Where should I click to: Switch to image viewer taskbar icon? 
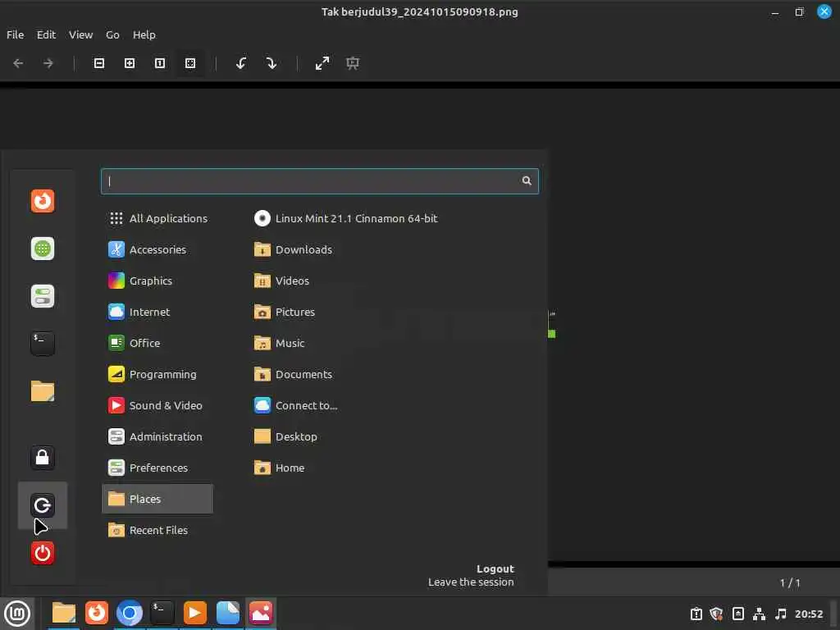click(x=261, y=613)
